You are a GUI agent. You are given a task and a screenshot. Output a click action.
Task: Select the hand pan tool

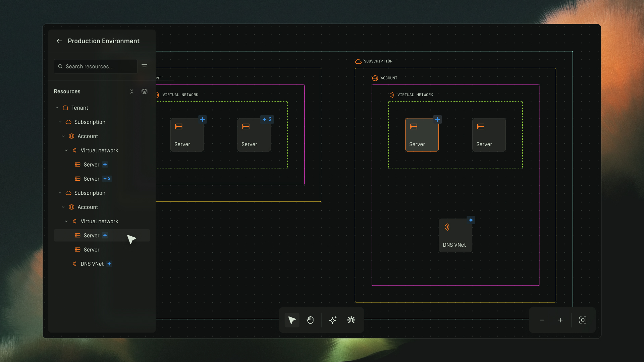pos(310,320)
